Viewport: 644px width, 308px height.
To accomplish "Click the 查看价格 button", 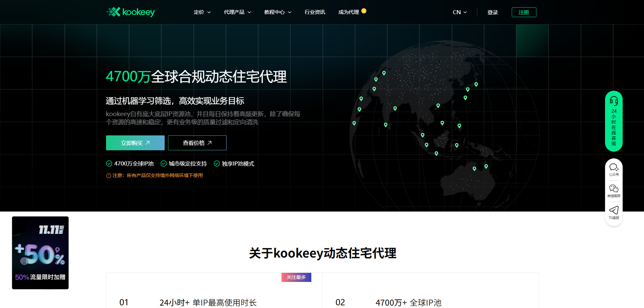I will click(x=197, y=142).
